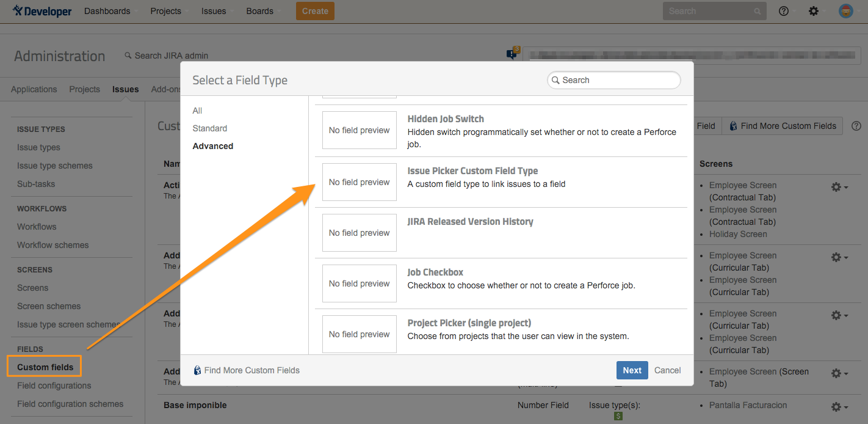Select Issue Picker Custom Field Type
868x424 pixels.
[501, 182]
